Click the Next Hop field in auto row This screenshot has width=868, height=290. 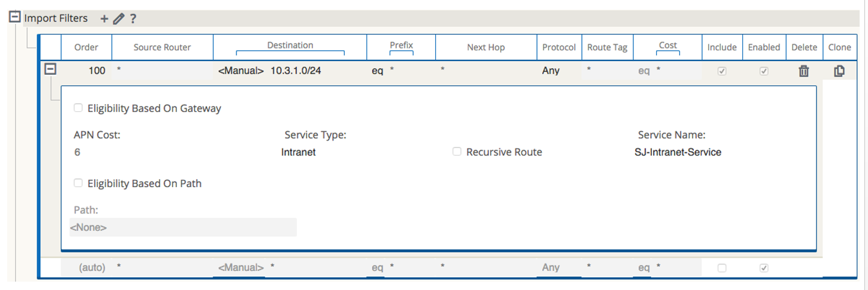pos(485,268)
